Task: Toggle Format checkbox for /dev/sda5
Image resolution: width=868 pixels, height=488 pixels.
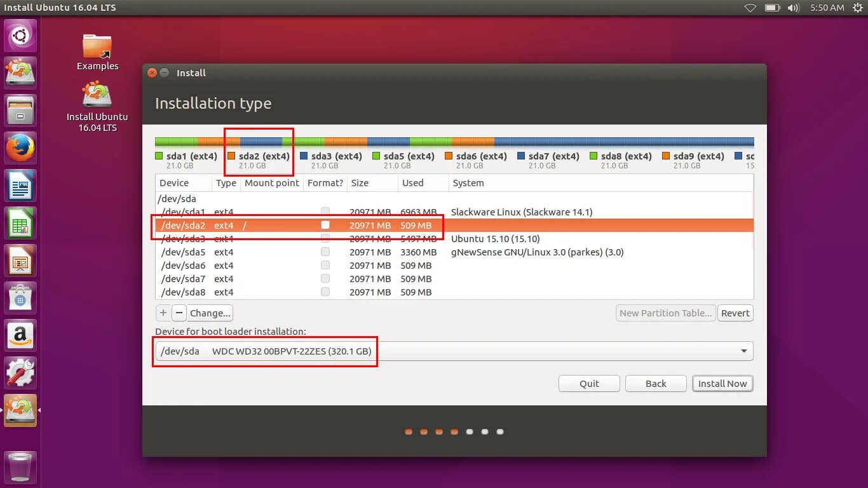Action: coord(325,252)
